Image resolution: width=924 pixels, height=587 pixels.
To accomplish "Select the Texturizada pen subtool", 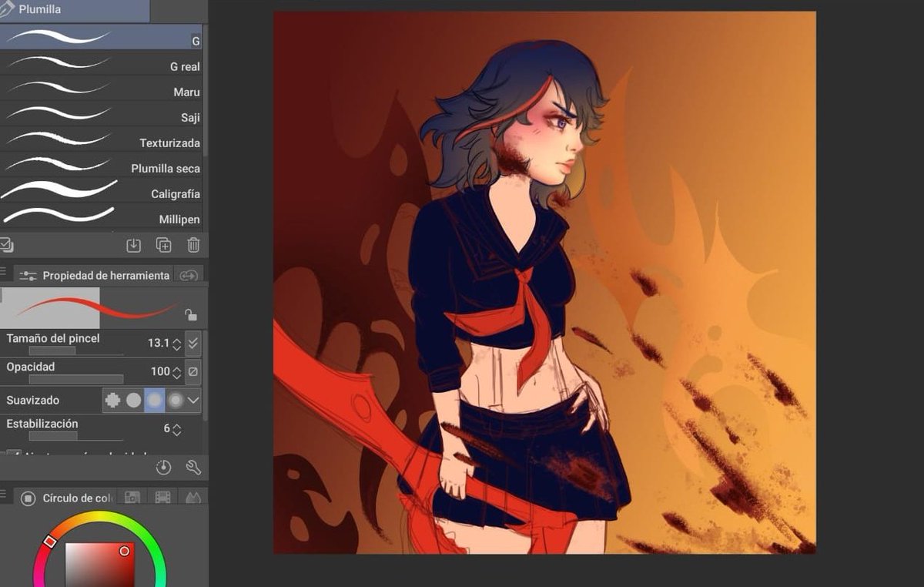I will [x=101, y=139].
